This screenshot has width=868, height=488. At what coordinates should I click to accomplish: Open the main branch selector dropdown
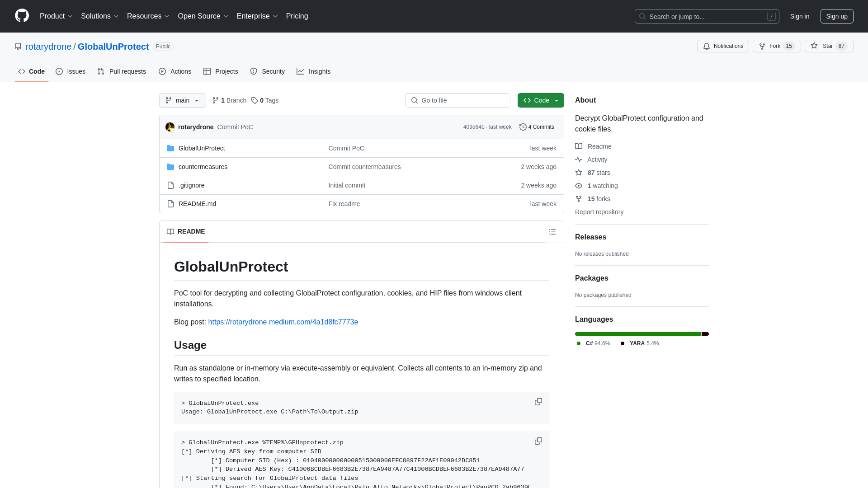tap(183, 100)
